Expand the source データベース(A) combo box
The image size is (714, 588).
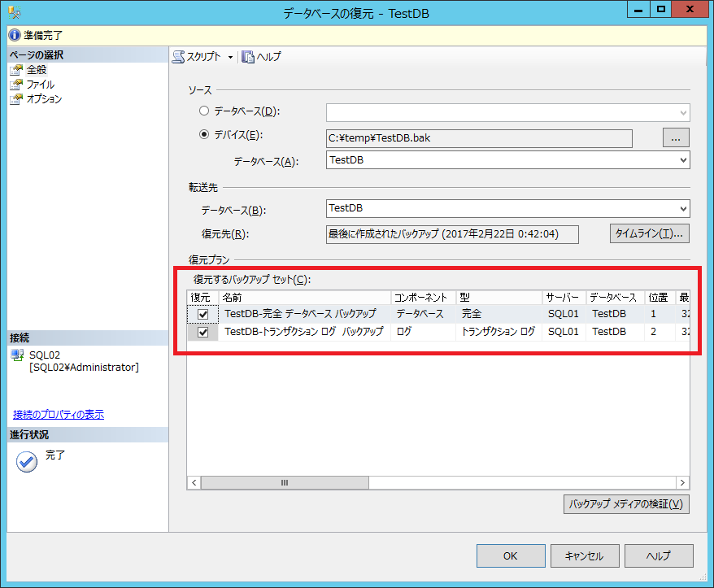tap(681, 160)
